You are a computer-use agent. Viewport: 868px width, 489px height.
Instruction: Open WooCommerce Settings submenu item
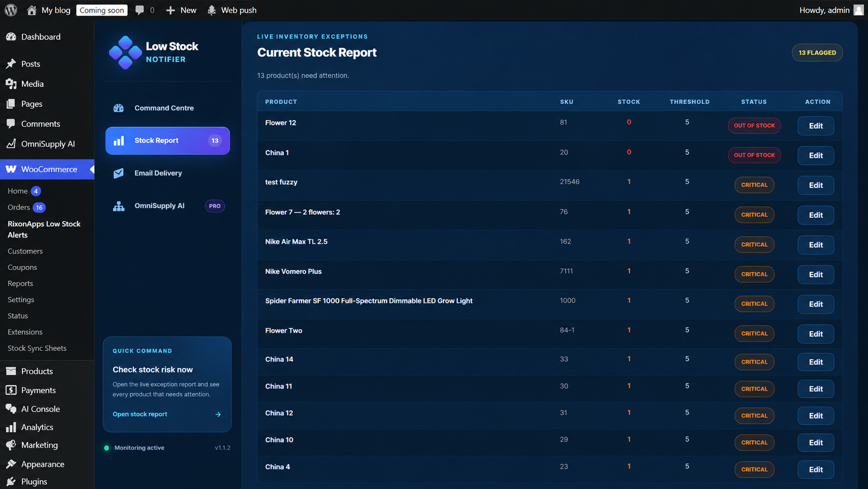tap(21, 299)
